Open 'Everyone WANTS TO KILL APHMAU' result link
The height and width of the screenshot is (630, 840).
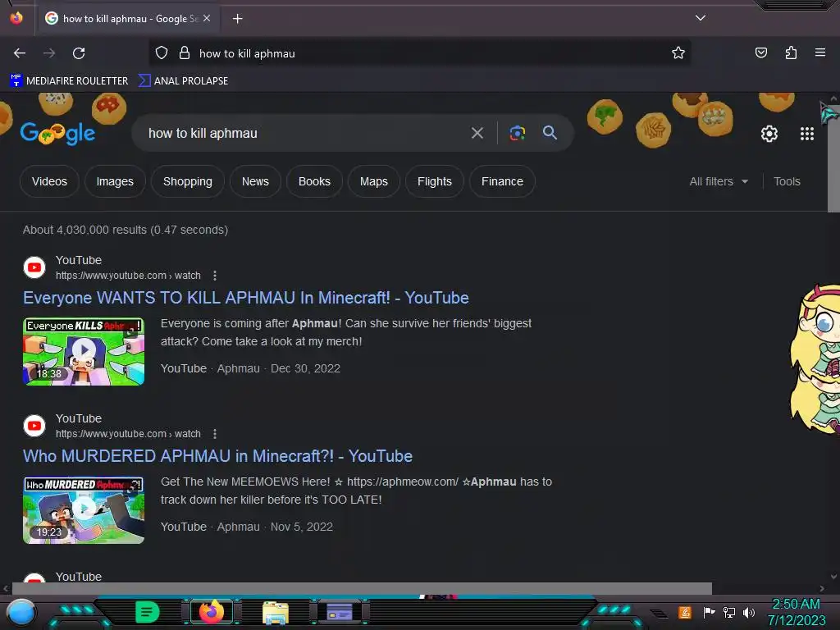pos(246,297)
